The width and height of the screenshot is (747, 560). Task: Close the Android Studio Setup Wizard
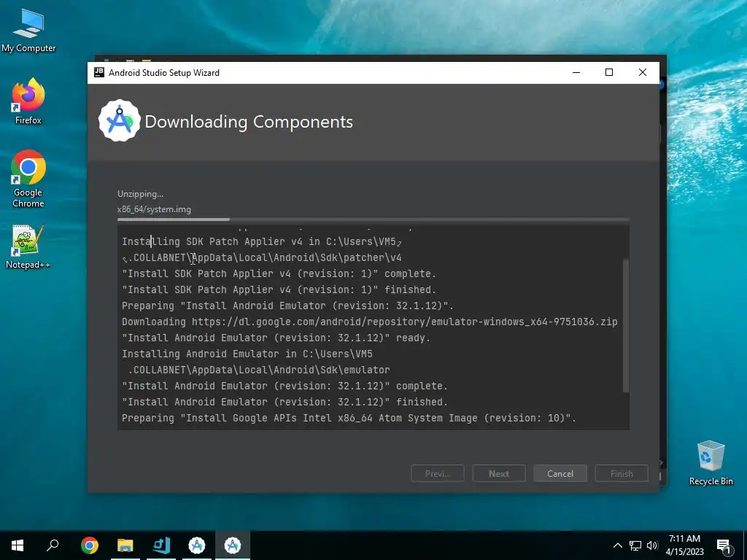click(x=643, y=72)
